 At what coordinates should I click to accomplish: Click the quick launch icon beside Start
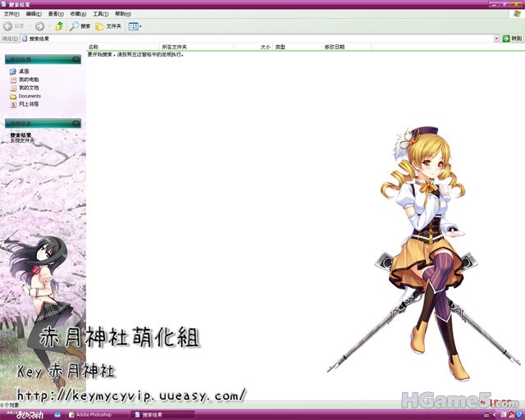pyautogui.click(x=57, y=414)
